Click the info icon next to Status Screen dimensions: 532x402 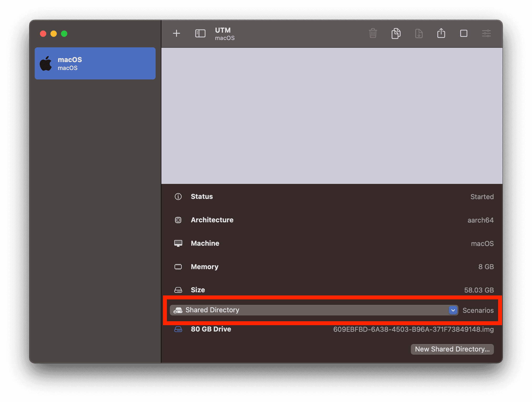click(x=178, y=197)
